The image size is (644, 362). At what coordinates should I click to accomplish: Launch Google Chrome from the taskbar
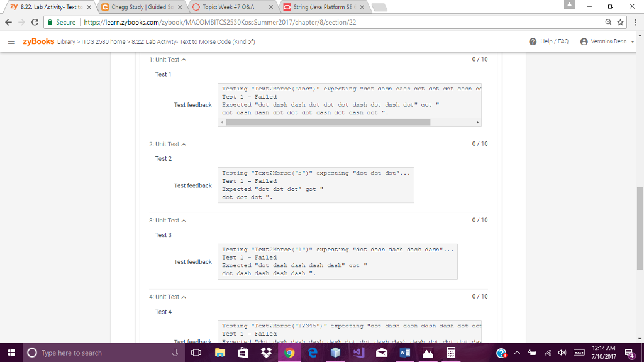tap(289, 353)
